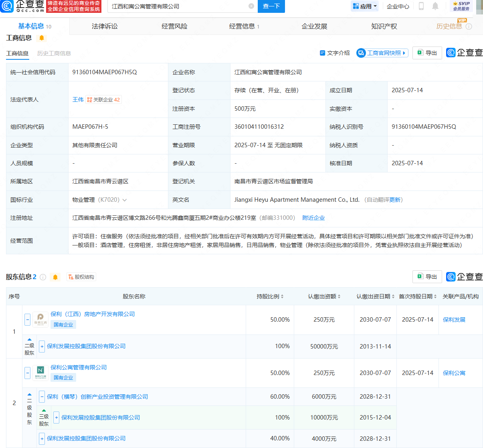Select 南昌市青云谱区市场监督管理局 text

click(x=274, y=181)
